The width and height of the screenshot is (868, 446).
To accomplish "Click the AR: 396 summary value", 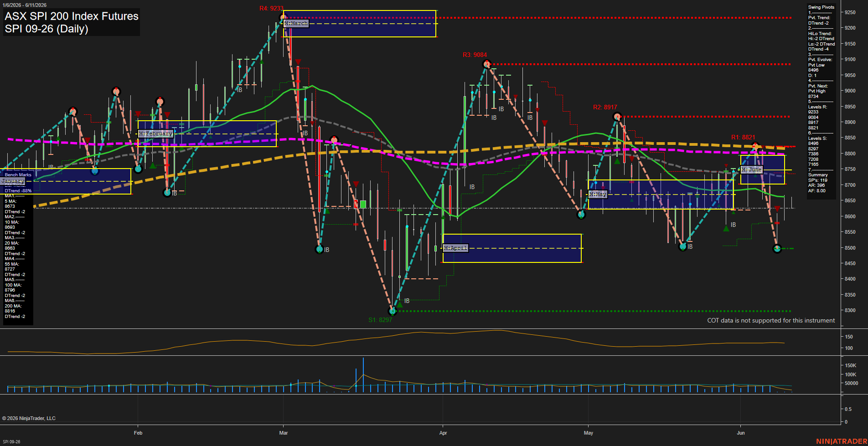I will click(816, 185).
